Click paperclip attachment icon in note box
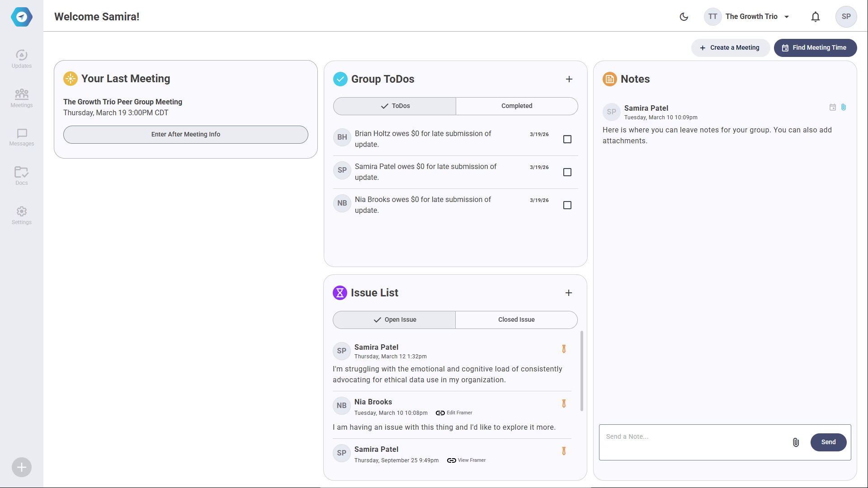Image resolution: width=868 pixels, height=488 pixels. (796, 442)
